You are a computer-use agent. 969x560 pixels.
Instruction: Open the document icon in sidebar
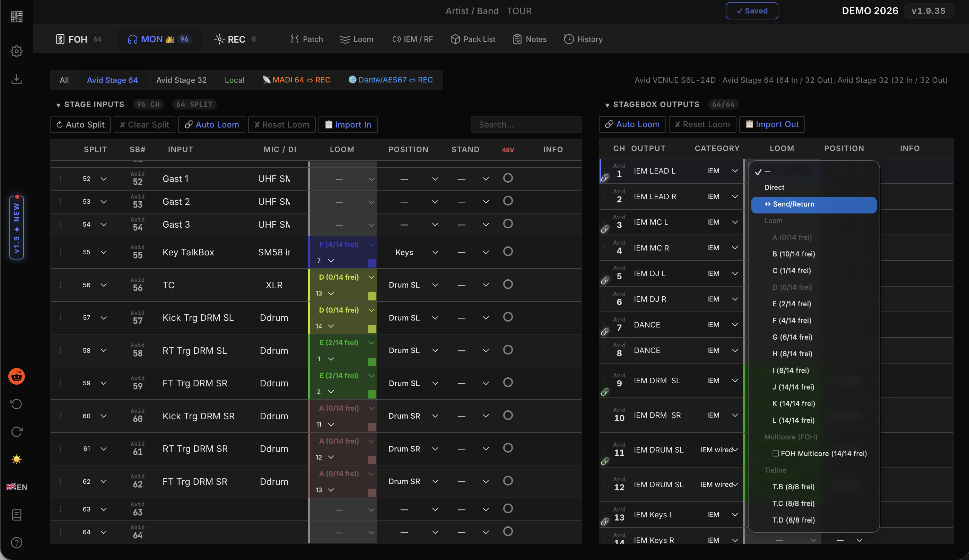pyautogui.click(x=17, y=515)
